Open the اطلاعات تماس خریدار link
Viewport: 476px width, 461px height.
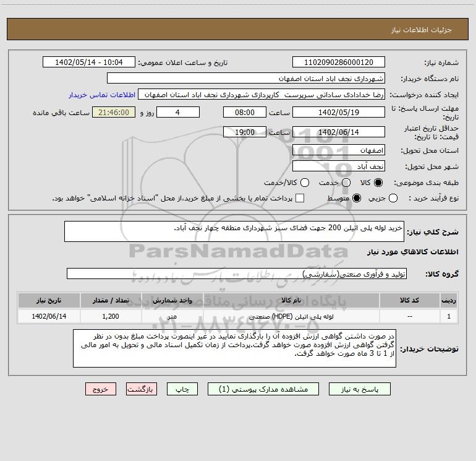pos(102,95)
